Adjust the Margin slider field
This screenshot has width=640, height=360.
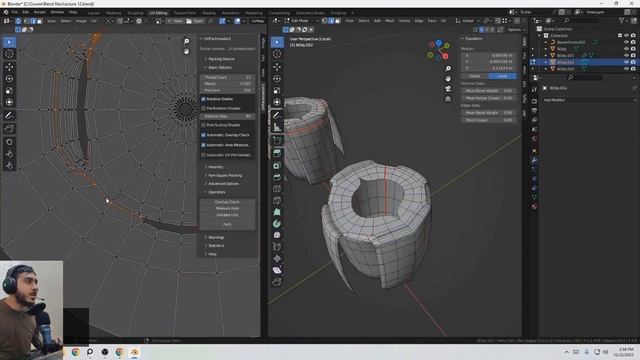click(x=227, y=83)
